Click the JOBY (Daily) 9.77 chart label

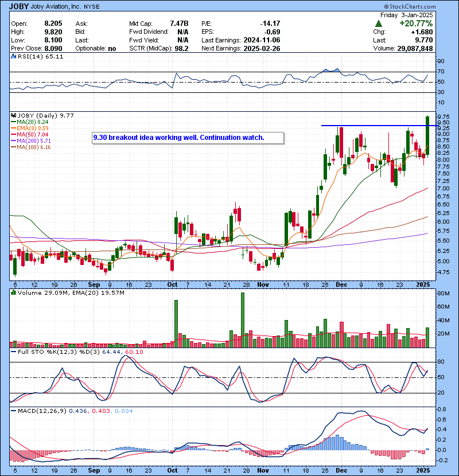45,115
